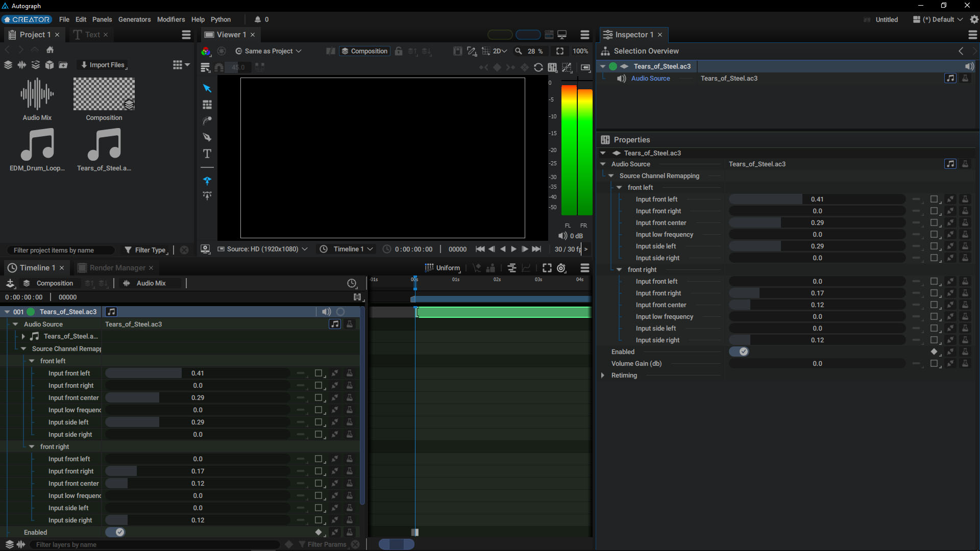Clear the project filter with the X icon
This screenshot has height=551, width=980.
(x=184, y=250)
